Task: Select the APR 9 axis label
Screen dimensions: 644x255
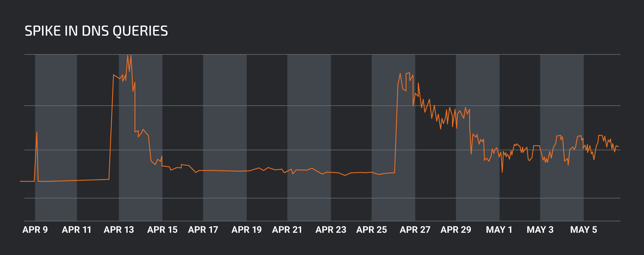Action: click(x=35, y=230)
